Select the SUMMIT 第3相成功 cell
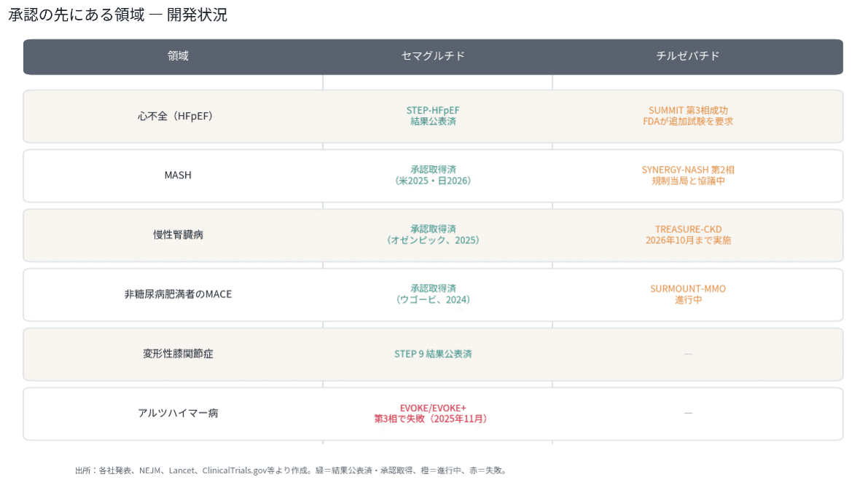Image resolution: width=868 pixels, height=485 pixels. 688,116
